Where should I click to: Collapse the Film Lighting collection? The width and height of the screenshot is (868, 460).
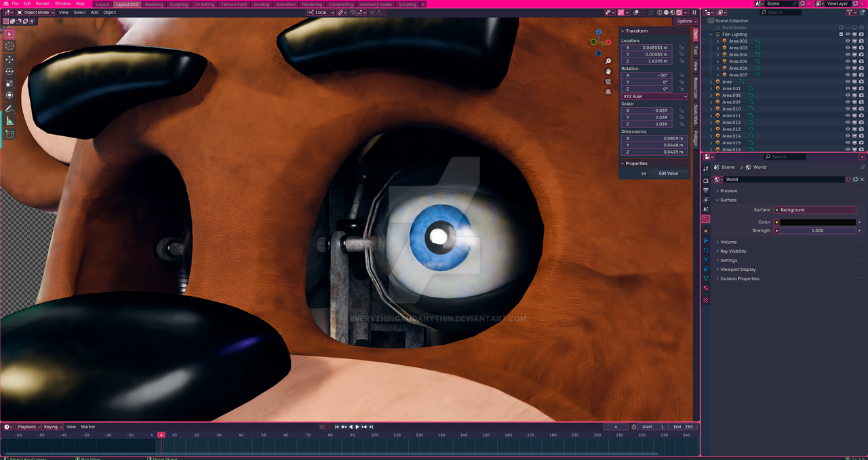711,35
